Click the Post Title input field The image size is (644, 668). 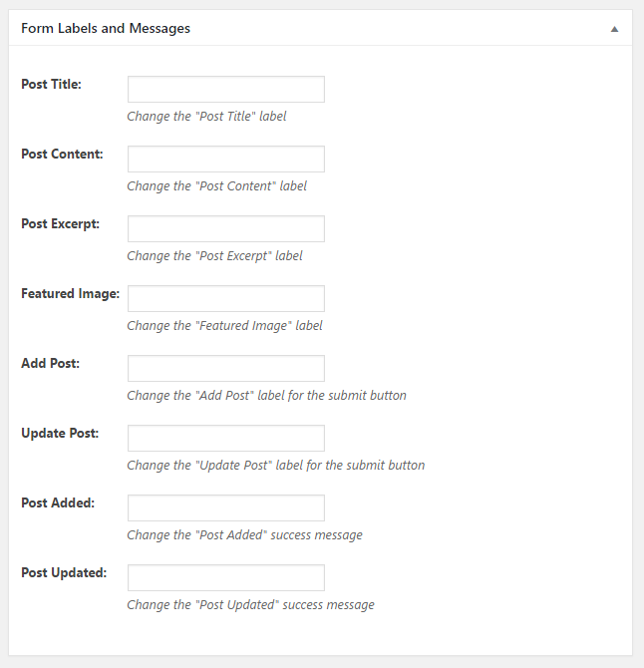(226, 89)
